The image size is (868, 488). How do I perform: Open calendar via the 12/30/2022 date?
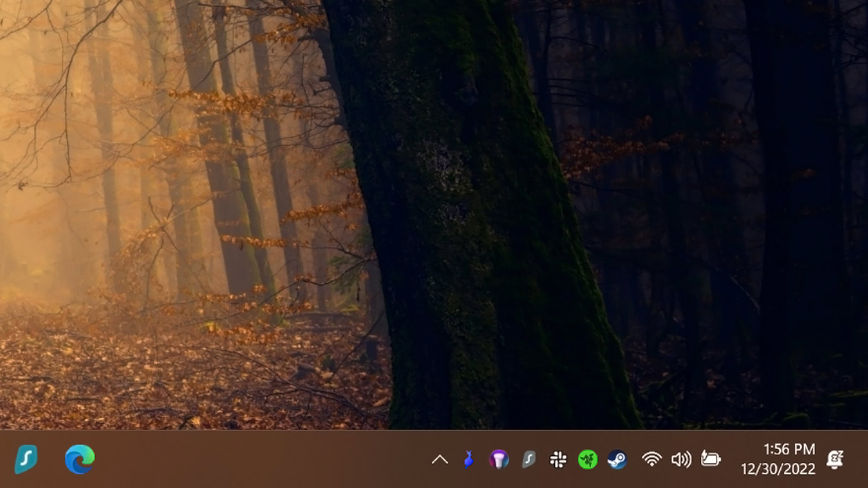point(778,469)
